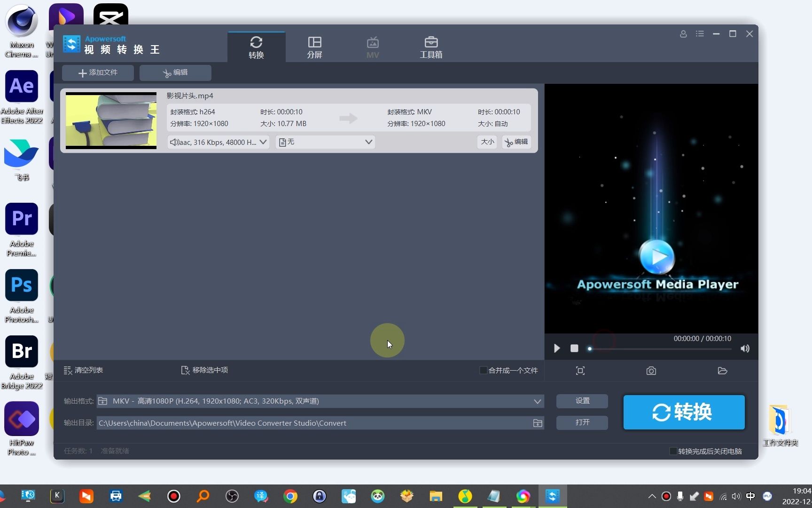This screenshot has height=508, width=812.
Task: Open Chrome from the taskbar
Action: (290, 496)
